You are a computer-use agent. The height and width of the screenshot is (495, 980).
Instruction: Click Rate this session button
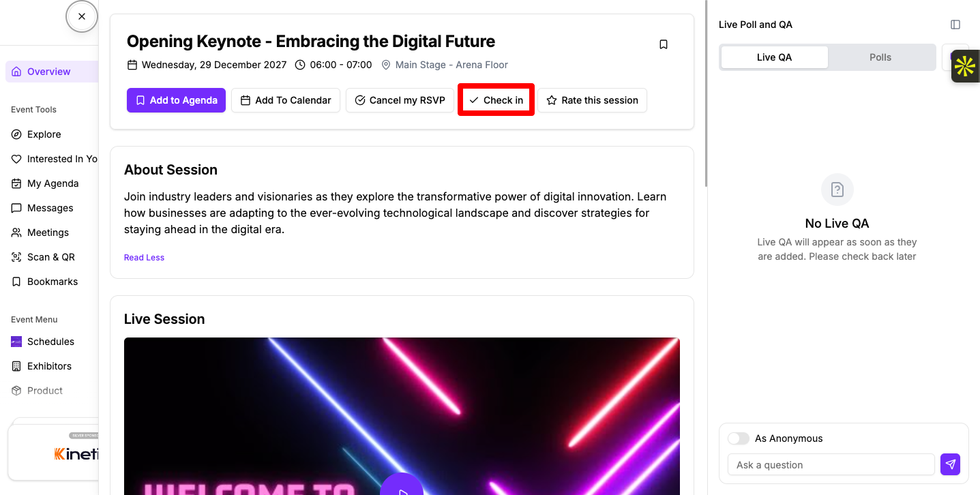592,100
